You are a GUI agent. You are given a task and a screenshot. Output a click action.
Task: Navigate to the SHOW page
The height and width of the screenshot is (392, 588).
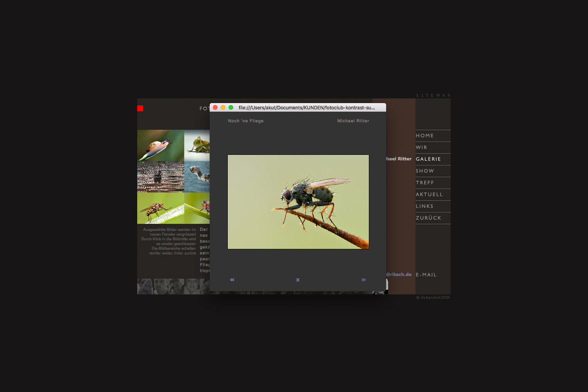(x=425, y=171)
